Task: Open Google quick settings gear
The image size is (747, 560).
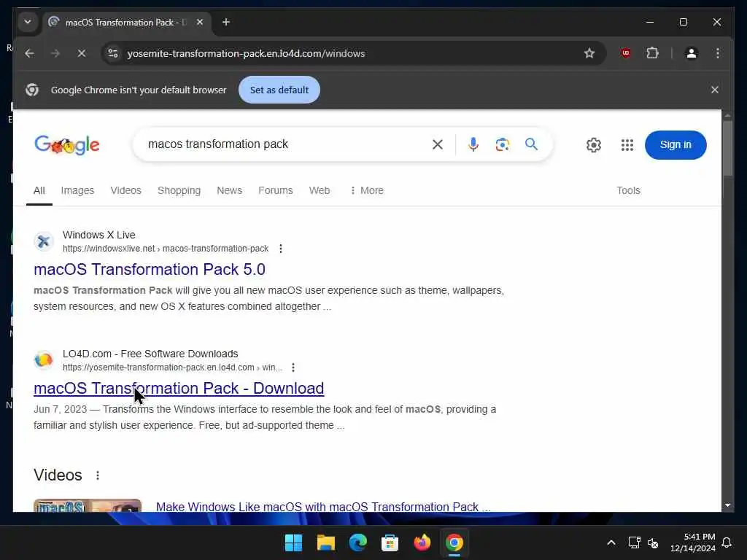Action: (594, 145)
